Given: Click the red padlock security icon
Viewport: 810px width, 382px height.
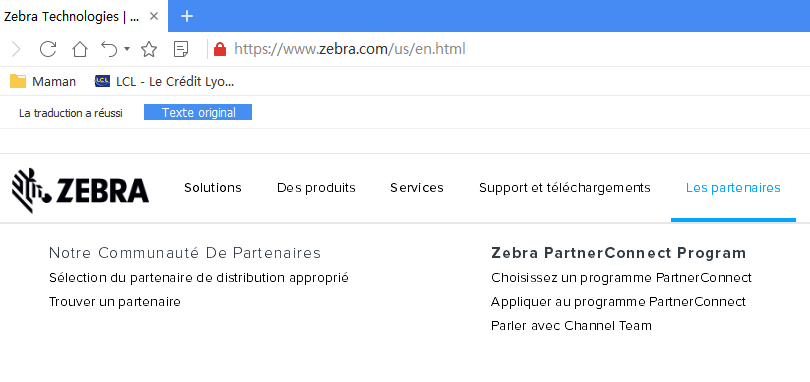Looking at the screenshot, I should 220,49.
